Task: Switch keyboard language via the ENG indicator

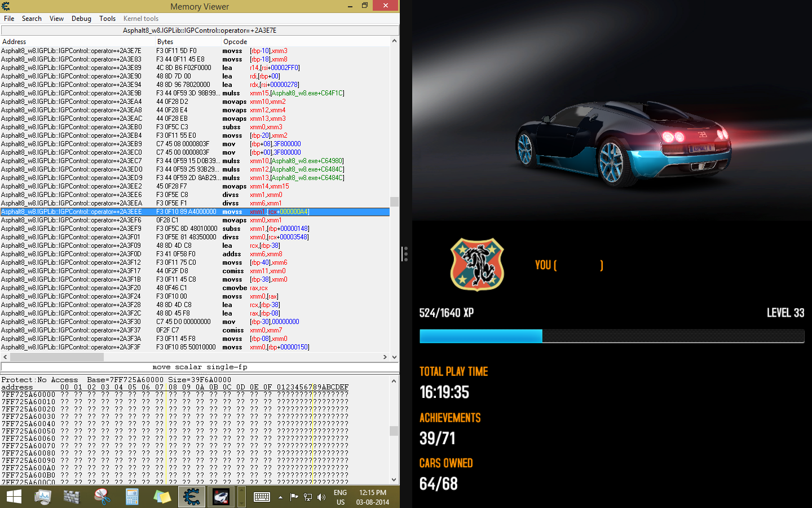Action: pos(340,497)
